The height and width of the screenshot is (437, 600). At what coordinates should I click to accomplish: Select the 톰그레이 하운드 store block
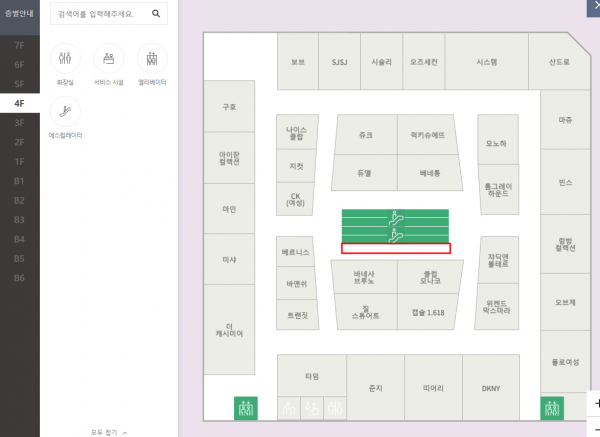499,190
